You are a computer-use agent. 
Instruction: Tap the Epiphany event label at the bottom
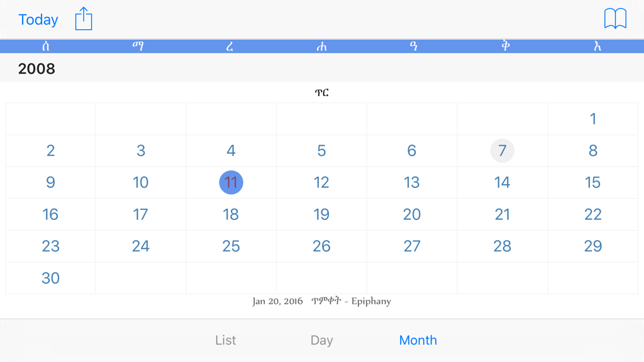click(322, 302)
